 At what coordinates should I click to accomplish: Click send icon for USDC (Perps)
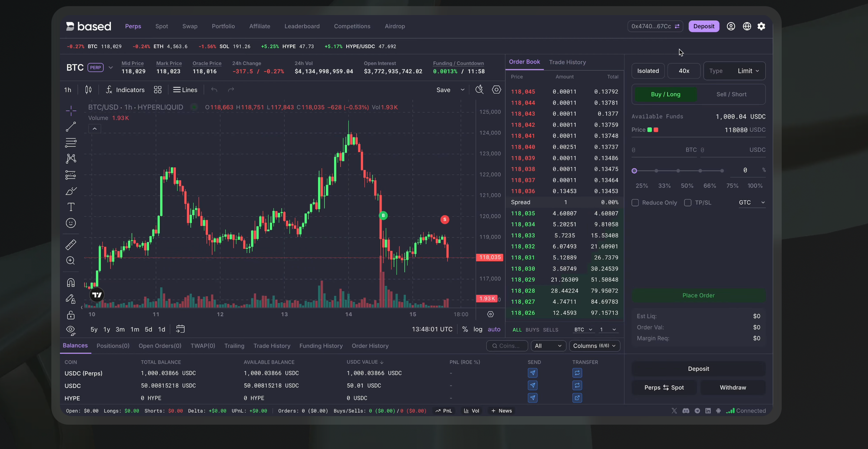click(x=533, y=373)
